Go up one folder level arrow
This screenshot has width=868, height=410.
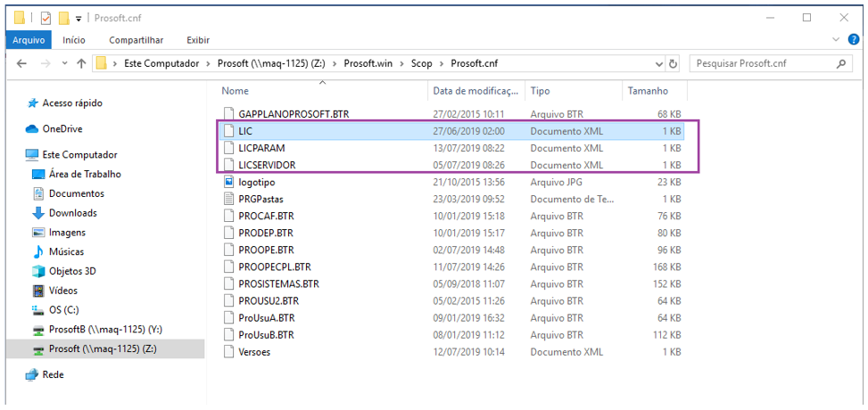(x=81, y=63)
